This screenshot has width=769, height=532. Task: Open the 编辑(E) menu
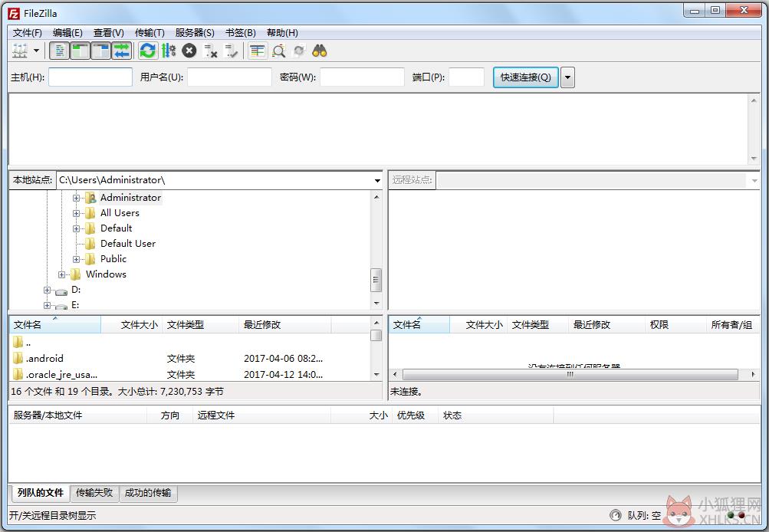tap(67, 33)
